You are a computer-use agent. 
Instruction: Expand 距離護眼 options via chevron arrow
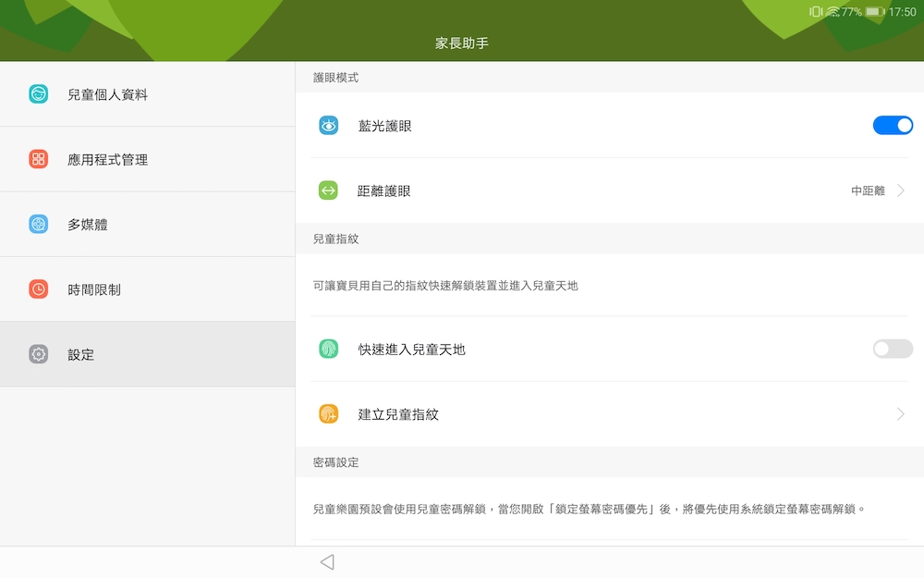[901, 191]
